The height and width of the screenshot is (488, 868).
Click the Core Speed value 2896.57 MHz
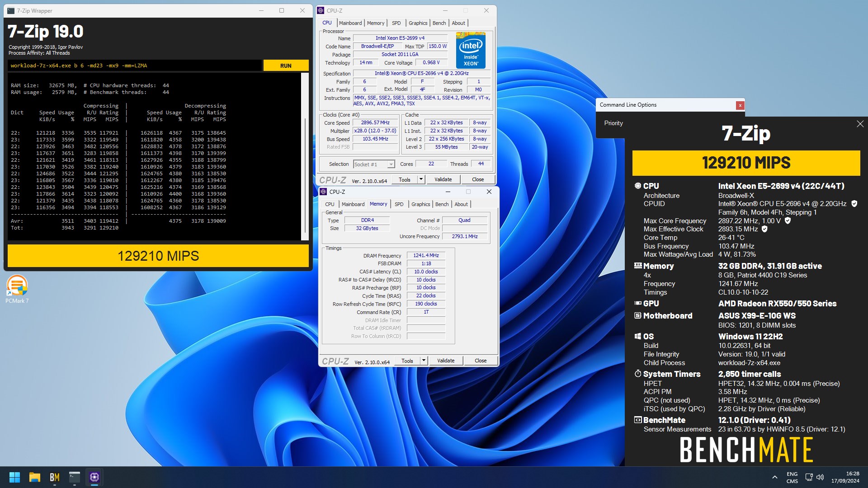(x=375, y=122)
